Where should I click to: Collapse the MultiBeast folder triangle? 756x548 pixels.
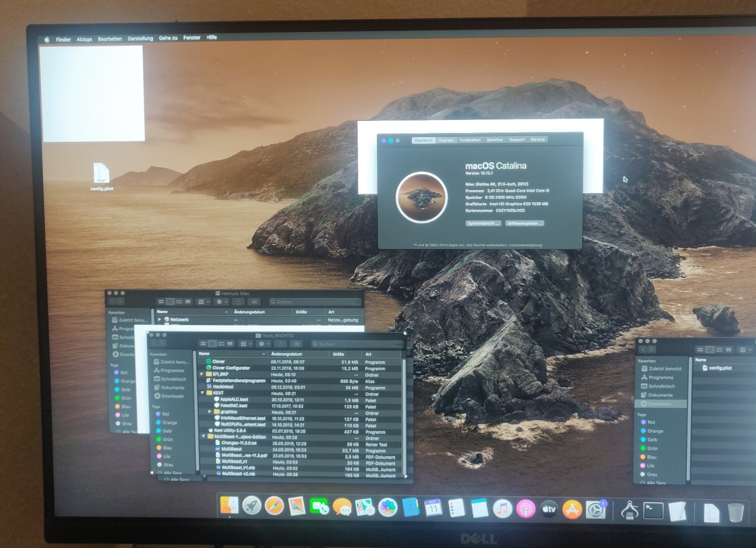tap(203, 436)
